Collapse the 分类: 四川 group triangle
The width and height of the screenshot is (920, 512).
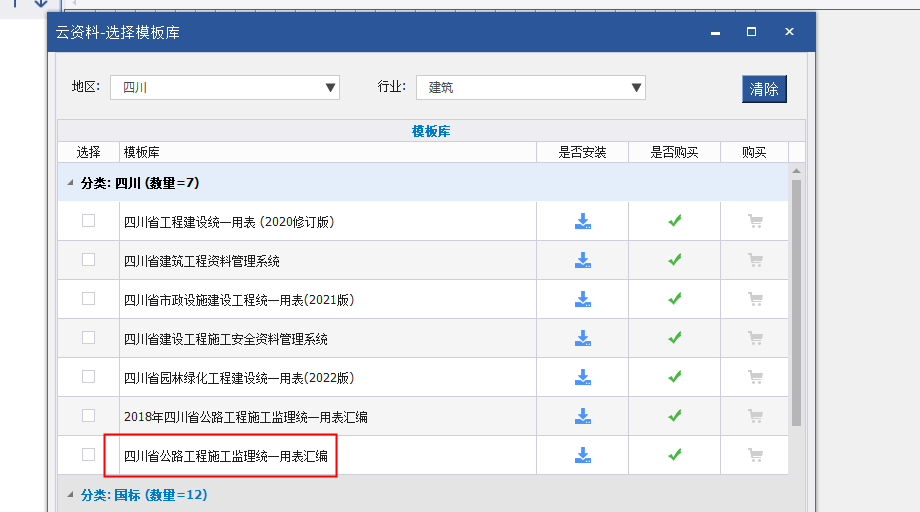(70, 183)
